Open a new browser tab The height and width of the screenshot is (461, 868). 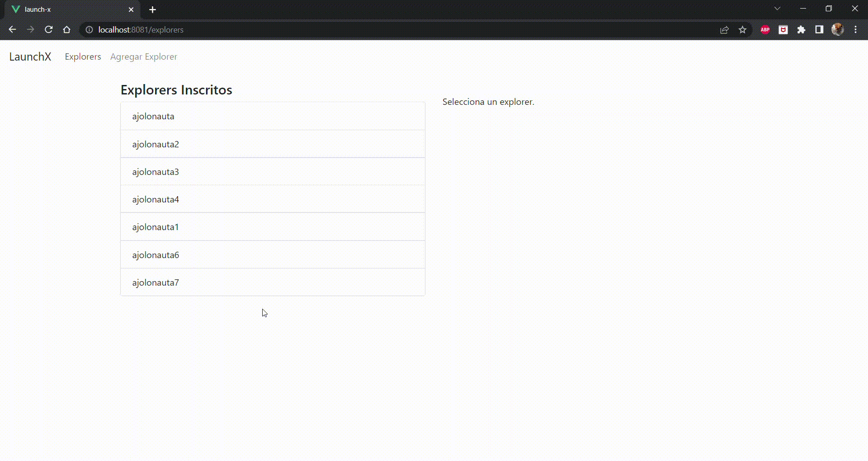tap(153, 9)
